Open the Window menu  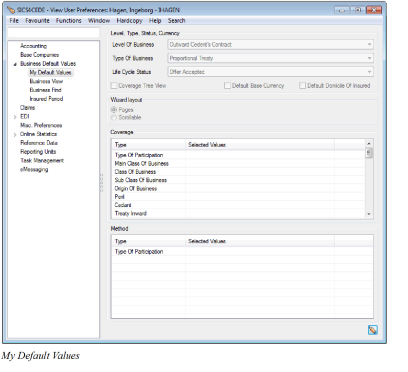coord(99,21)
